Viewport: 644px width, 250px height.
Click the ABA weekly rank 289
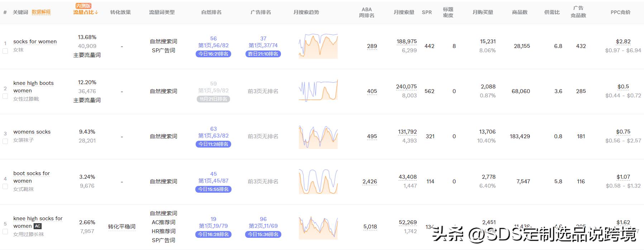372,46
